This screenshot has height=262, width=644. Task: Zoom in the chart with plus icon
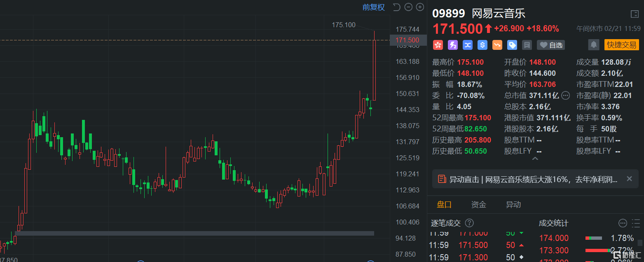[420, 7]
